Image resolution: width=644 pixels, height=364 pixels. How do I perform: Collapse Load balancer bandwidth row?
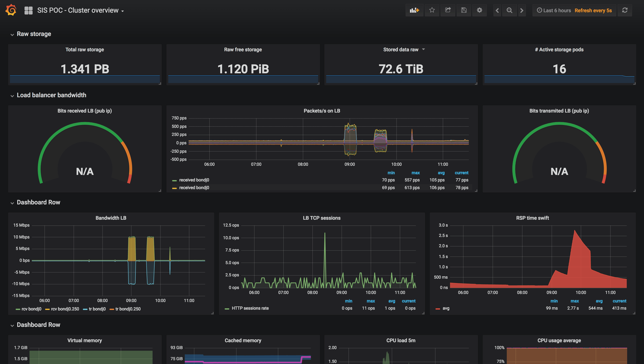(x=51, y=95)
